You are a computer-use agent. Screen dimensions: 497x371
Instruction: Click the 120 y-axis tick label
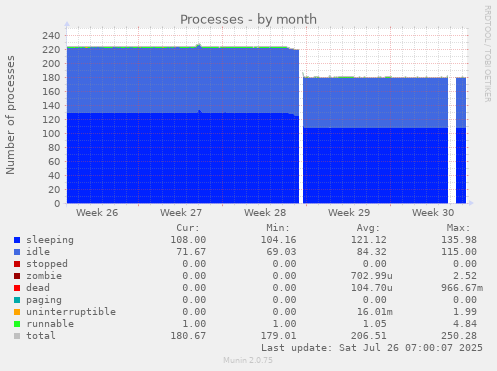51,119
